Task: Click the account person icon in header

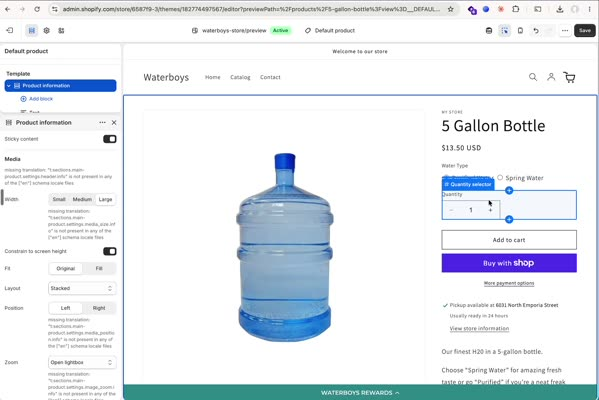Action: (551, 77)
